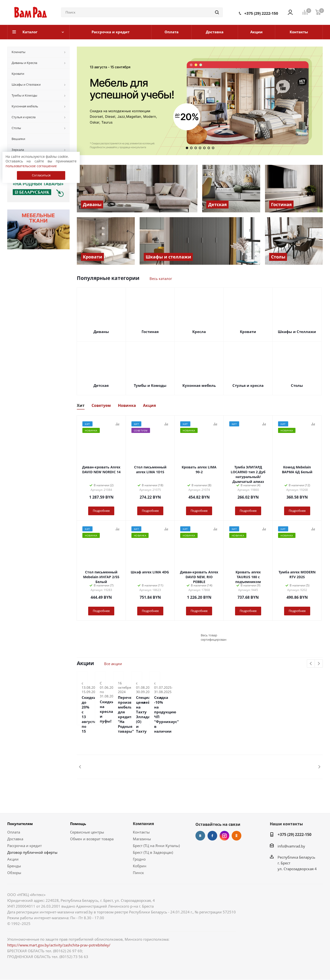The height and width of the screenshot is (980, 330).
Task: Open the product comparison icon in header
Action: pos(305,13)
